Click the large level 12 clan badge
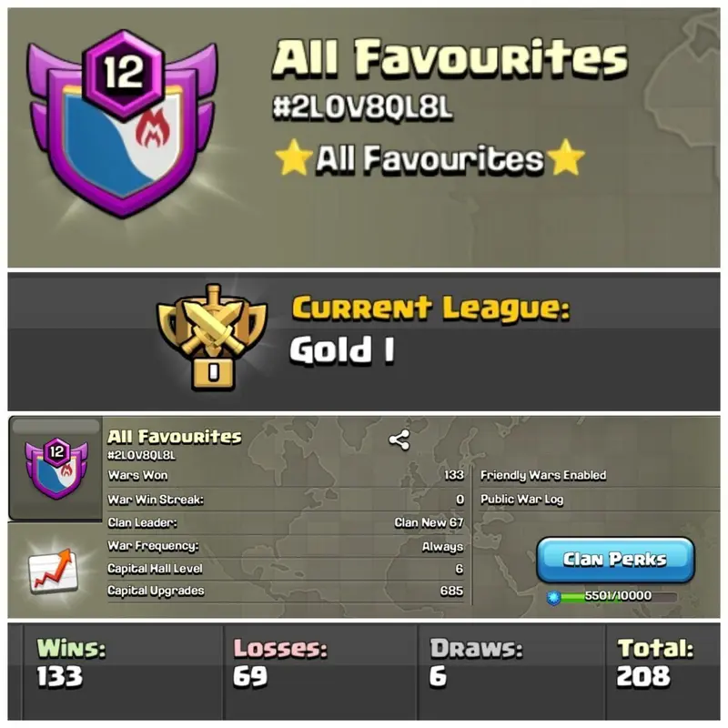This screenshot has height=728, width=728. (x=122, y=124)
